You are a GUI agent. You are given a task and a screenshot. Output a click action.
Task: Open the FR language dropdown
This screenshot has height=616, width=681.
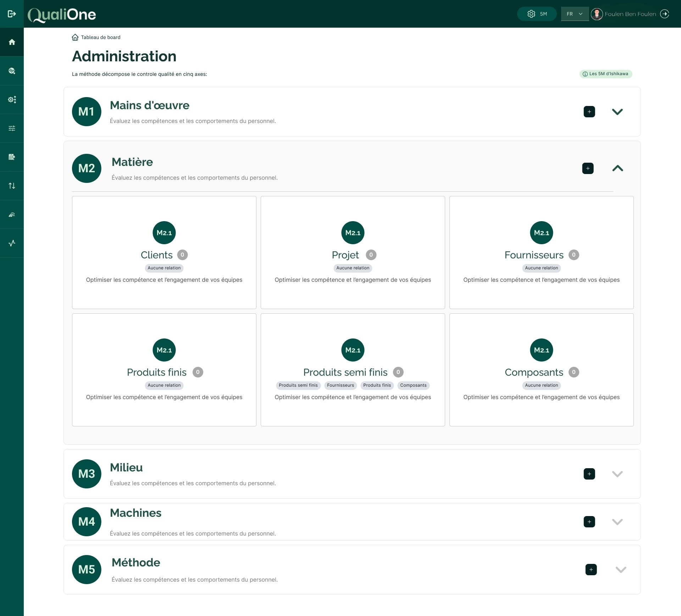(x=575, y=14)
